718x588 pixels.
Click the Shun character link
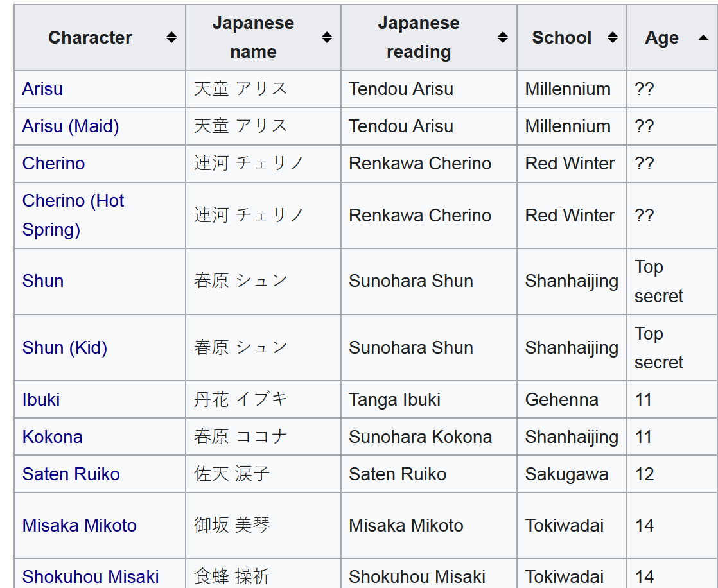(43, 281)
